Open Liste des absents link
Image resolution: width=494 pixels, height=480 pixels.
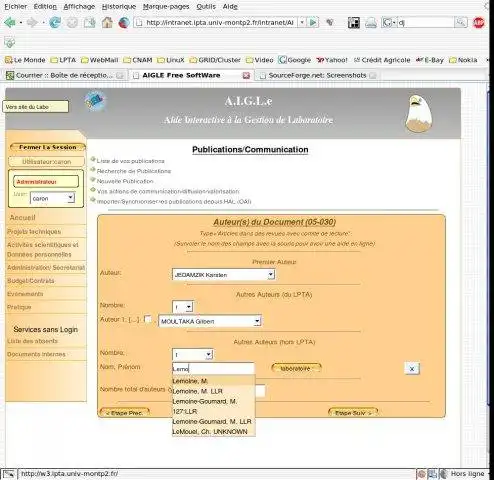click(32, 341)
